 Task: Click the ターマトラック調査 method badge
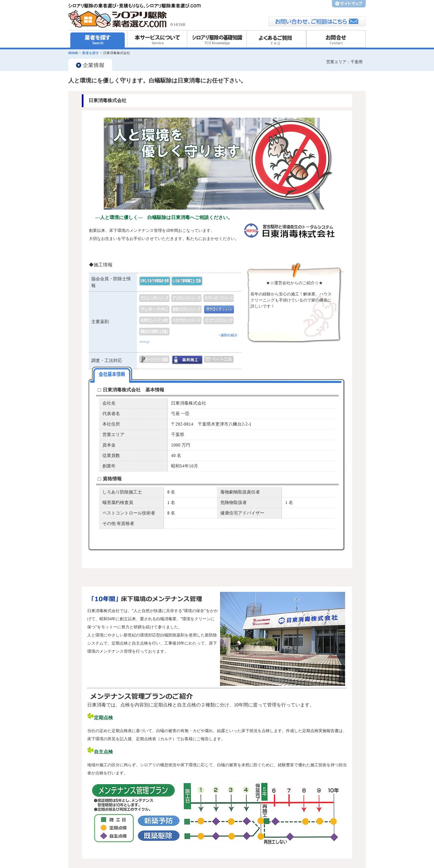[154, 360]
